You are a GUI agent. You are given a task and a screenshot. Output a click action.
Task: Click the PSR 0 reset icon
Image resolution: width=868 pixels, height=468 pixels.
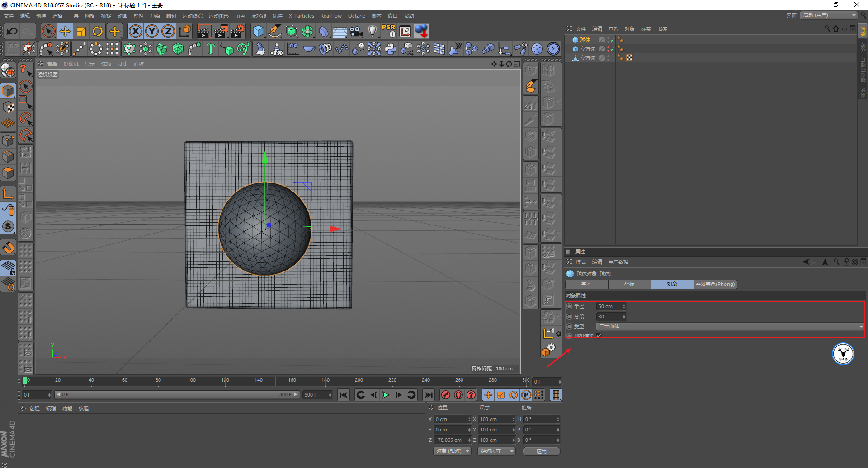click(x=389, y=31)
